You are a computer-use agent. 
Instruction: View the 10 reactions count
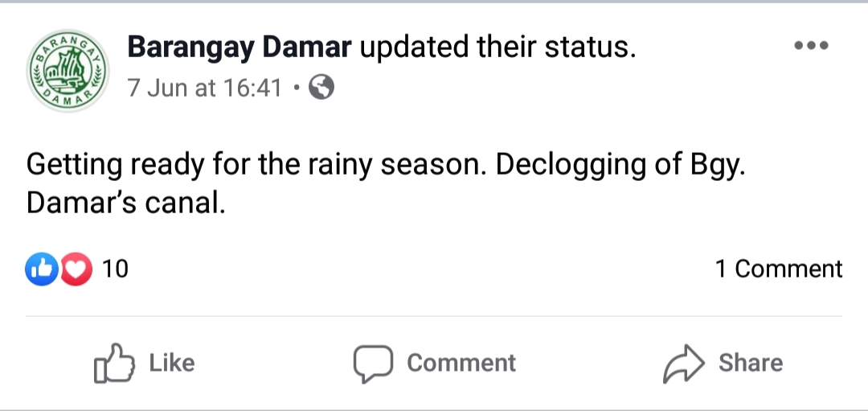click(116, 269)
